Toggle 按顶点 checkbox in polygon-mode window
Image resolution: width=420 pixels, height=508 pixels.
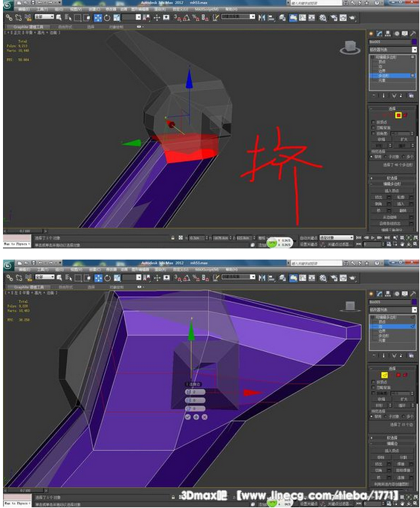point(373,122)
